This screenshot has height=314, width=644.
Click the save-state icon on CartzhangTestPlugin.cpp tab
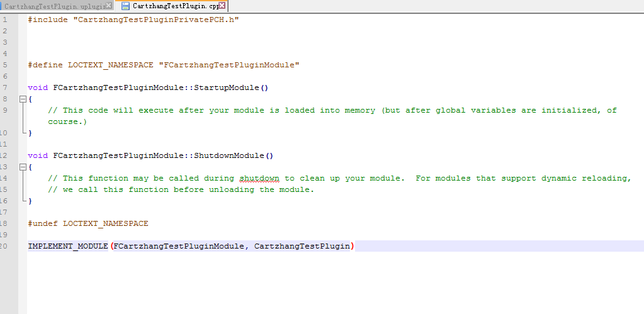click(125, 6)
